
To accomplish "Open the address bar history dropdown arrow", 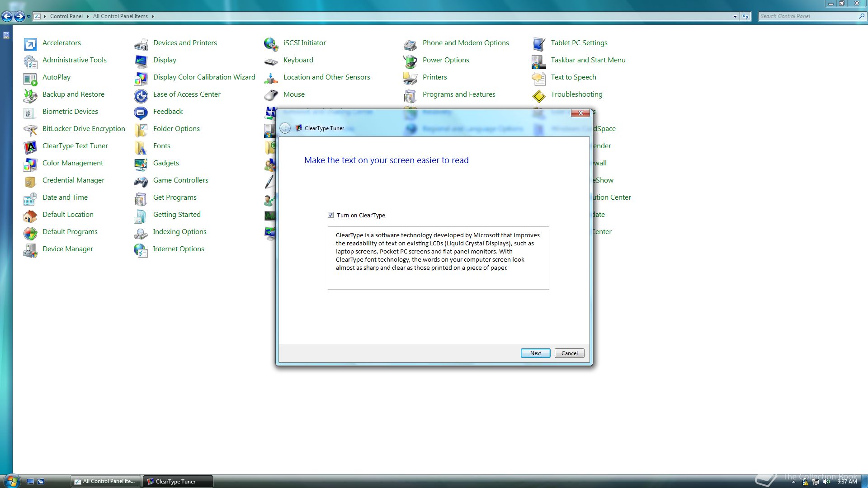I will coord(735,16).
